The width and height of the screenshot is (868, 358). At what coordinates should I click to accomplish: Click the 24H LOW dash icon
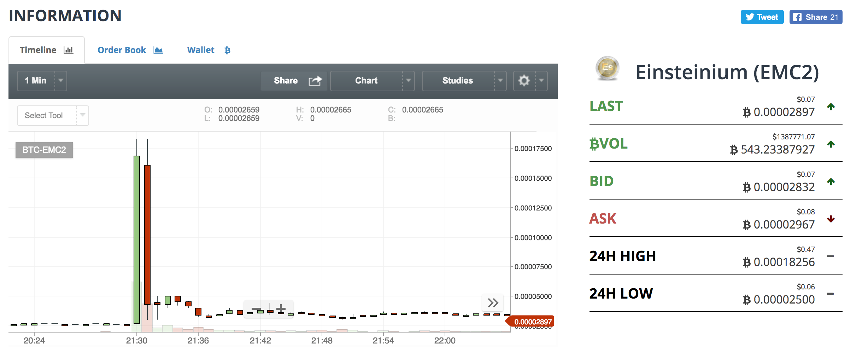point(831,294)
